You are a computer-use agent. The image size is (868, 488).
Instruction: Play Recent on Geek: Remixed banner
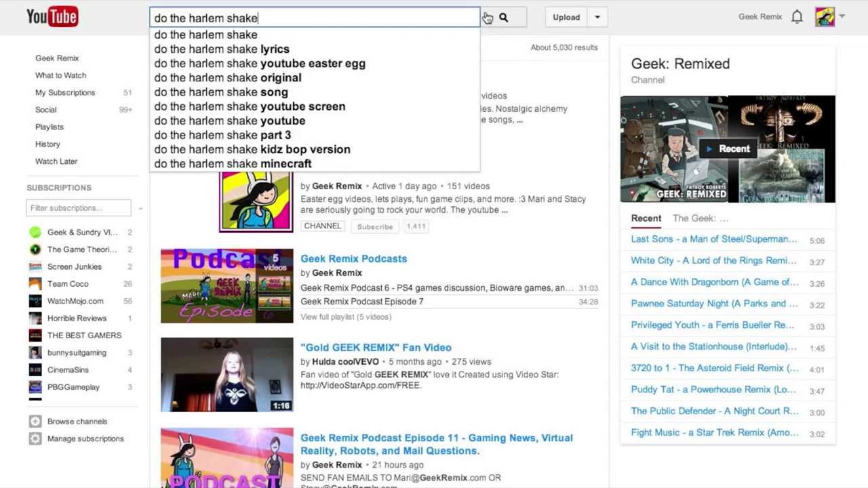coord(728,149)
